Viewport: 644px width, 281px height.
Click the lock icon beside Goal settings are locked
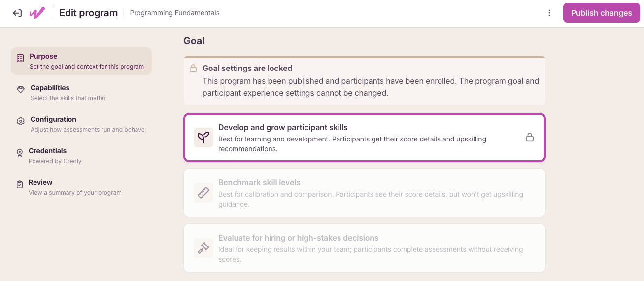click(193, 69)
